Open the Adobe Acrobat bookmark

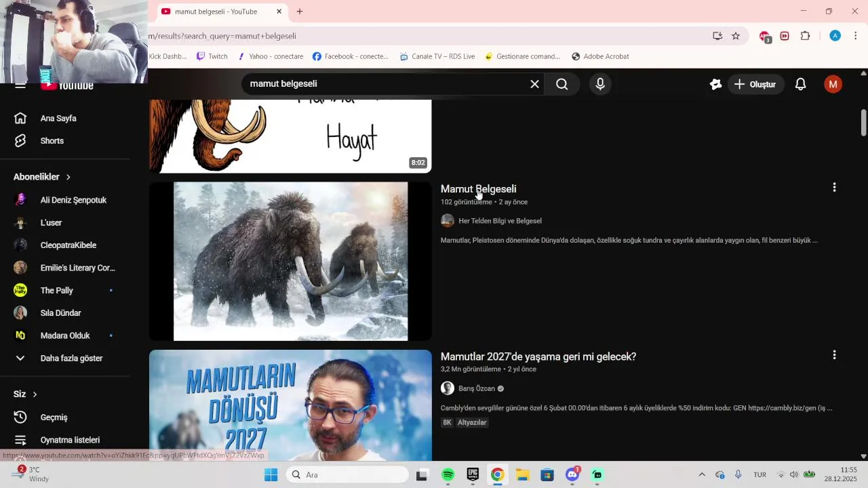coord(600,56)
